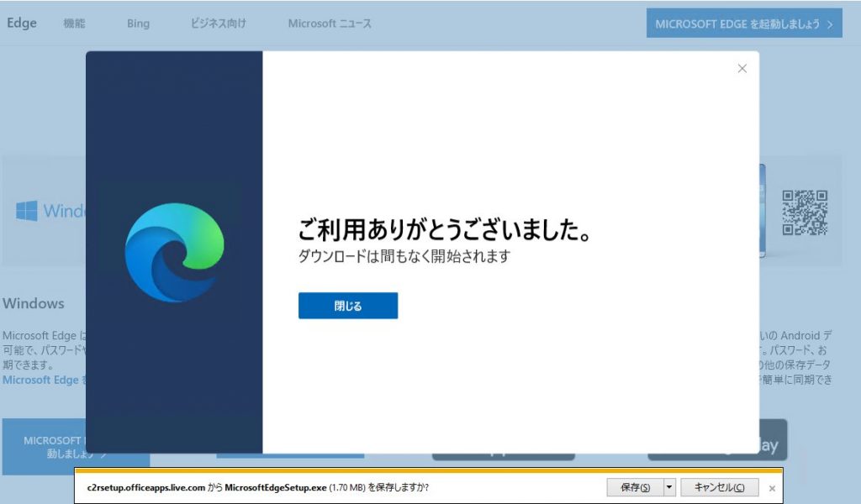Open the Microsoft ニュース menu item

point(330,23)
